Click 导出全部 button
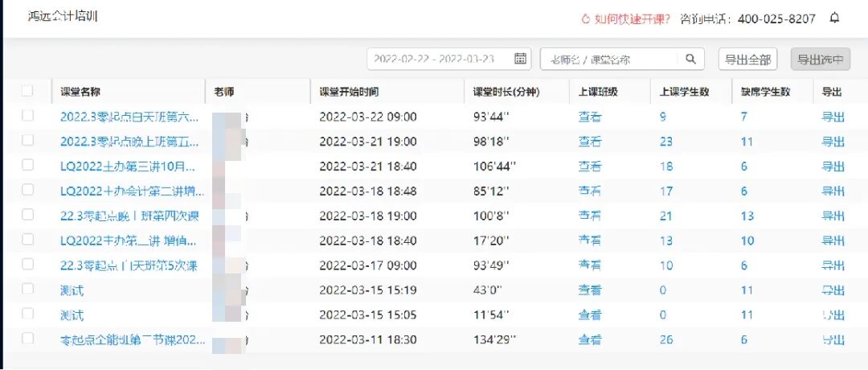Image resolution: width=868 pixels, height=370 pixels. click(748, 60)
